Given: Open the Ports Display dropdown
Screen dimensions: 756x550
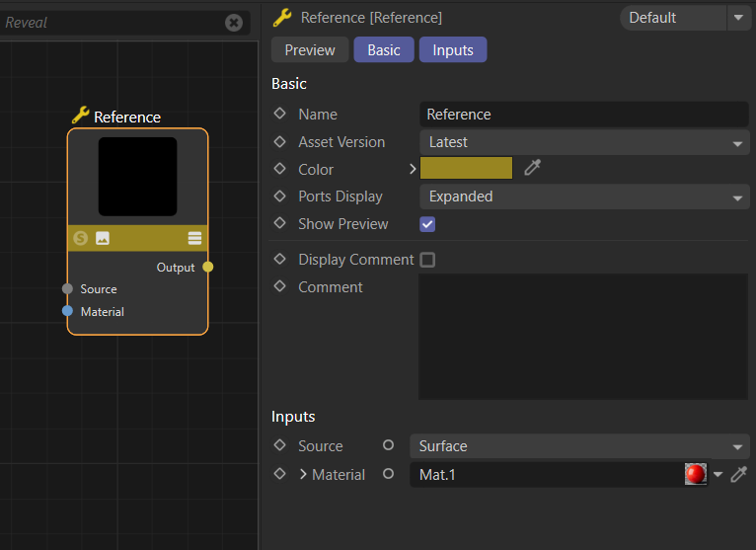Looking at the screenshot, I should pyautogui.click(x=584, y=196).
